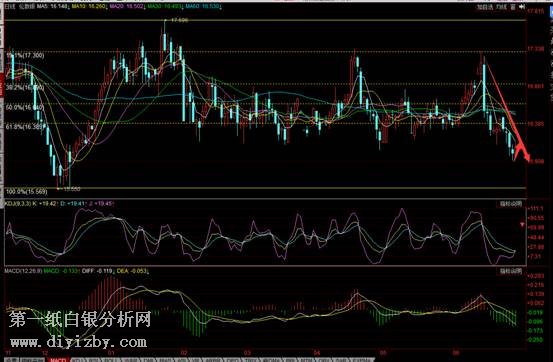
Task: Select the first indicator tab at bottom left
Action: pyautogui.click(x=13, y=360)
